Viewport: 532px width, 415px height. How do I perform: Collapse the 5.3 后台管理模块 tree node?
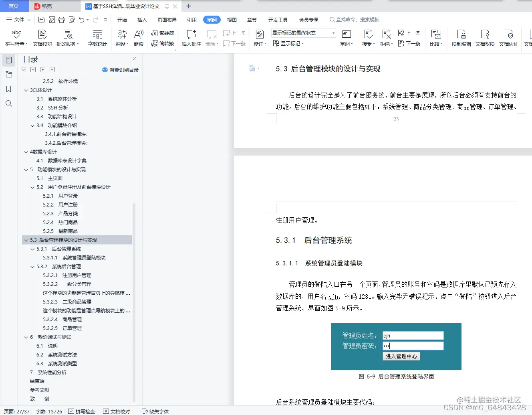click(x=26, y=240)
